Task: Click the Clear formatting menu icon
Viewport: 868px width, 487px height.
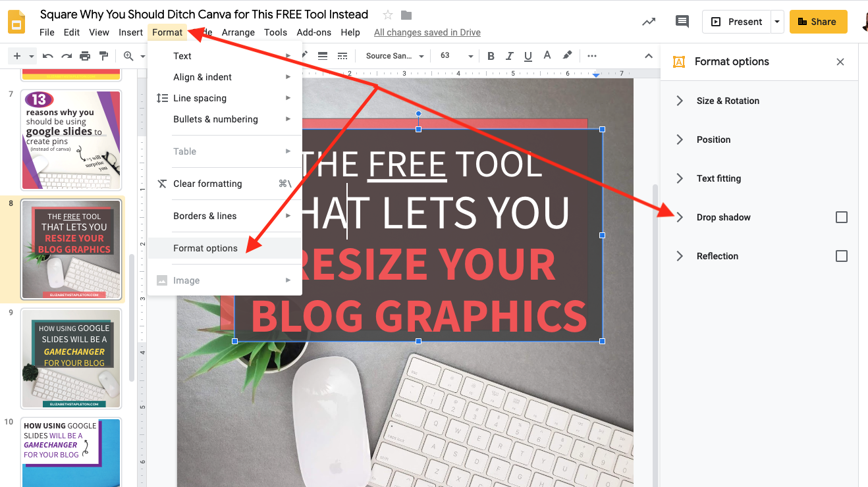Action: 162,184
